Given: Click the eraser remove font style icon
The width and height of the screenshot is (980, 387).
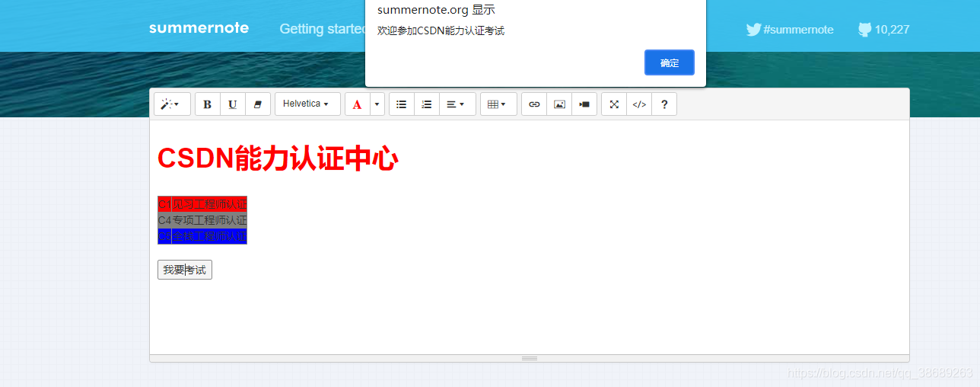Looking at the screenshot, I should (x=258, y=104).
